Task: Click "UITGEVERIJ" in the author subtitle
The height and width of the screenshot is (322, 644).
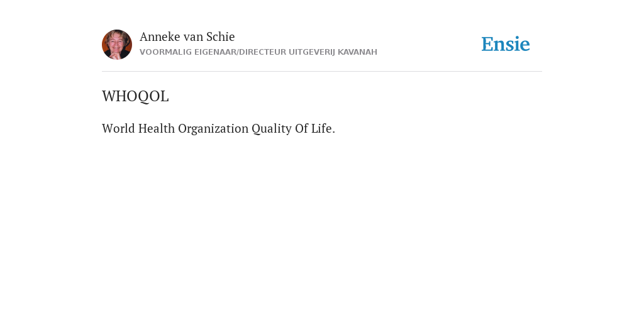Action: (x=312, y=52)
